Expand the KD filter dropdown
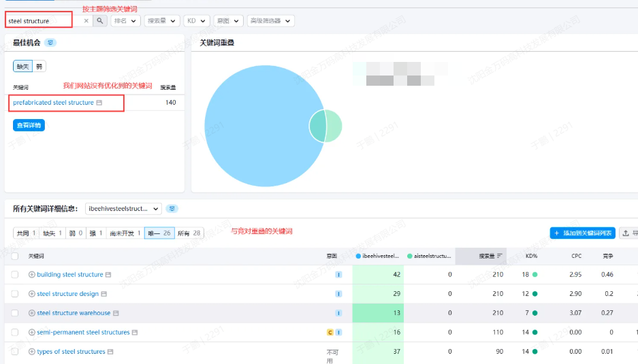The height and width of the screenshot is (364, 638). click(x=196, y=21)
